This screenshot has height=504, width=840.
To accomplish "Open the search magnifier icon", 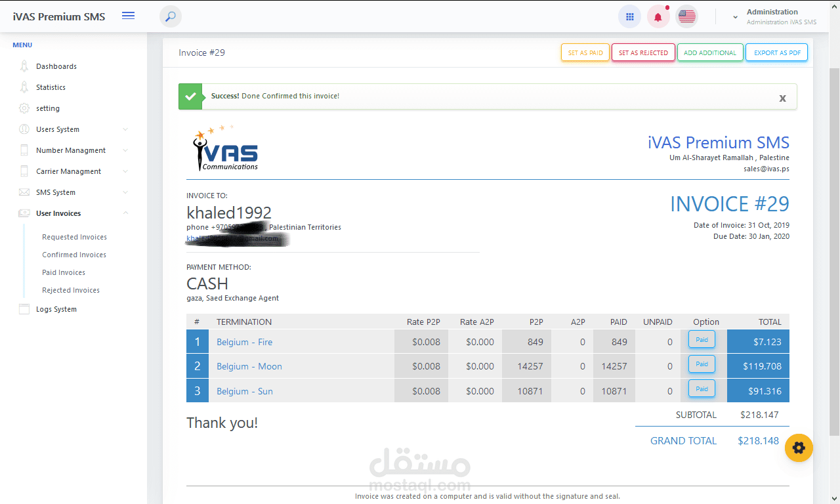I will [171, 16].
